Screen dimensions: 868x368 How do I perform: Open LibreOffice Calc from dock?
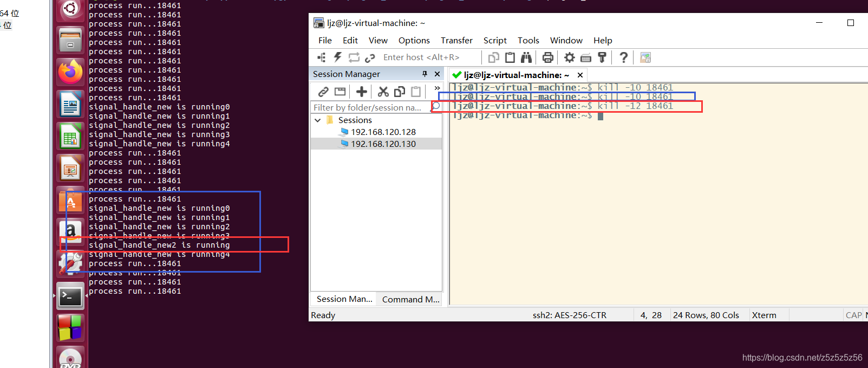pyautogui.click(x=70, y=136)
